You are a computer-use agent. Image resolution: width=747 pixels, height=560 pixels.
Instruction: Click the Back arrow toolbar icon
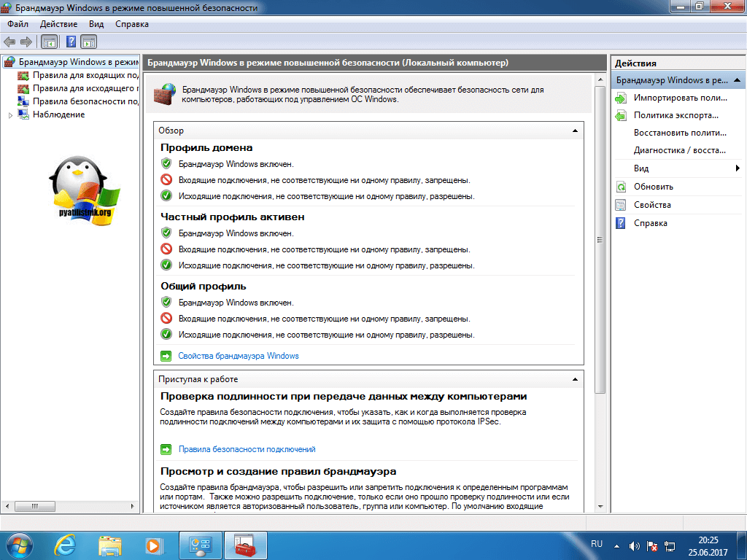(x=9, y=42)
